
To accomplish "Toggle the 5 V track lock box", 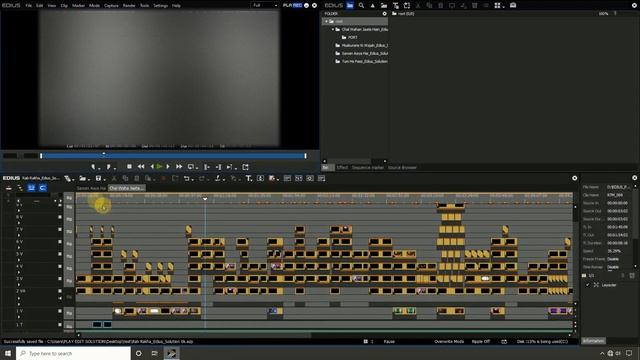I will [x=60, y=254].
